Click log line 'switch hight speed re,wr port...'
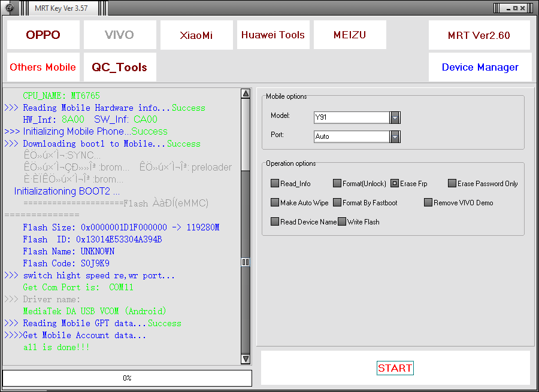Image resolution: width=539 pixels, height=392 pixels. pos(89,275)
